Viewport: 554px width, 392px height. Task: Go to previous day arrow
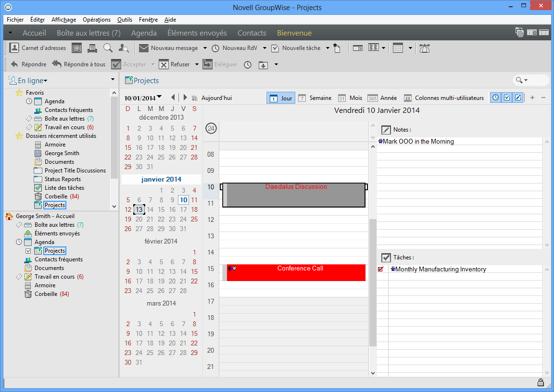pos(173,98)
